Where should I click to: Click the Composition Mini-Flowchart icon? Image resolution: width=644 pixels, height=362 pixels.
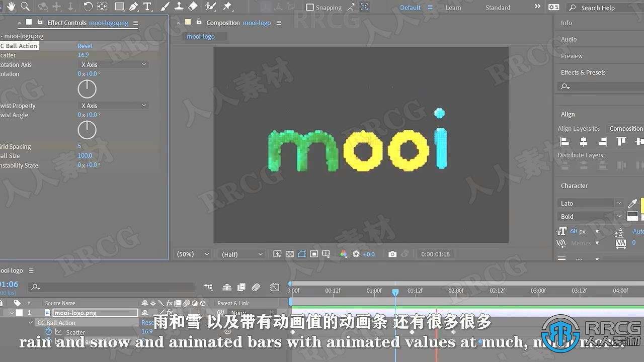point(208,287)
